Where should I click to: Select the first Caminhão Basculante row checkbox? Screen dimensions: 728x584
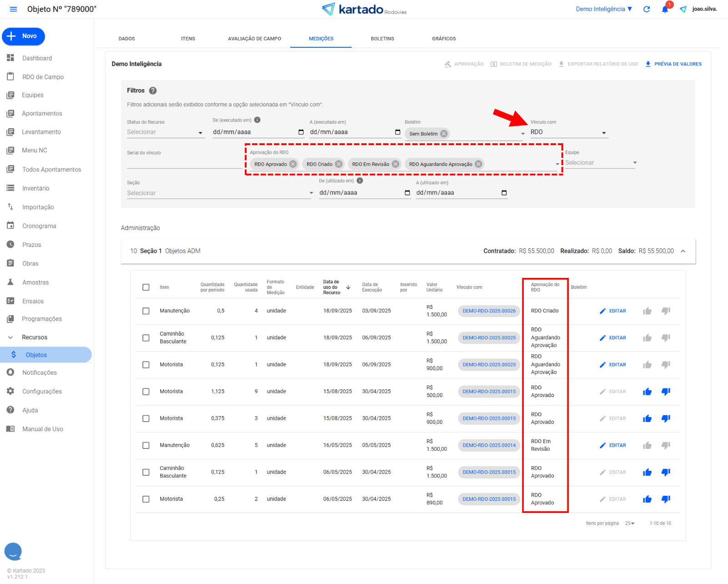[146, 338]
